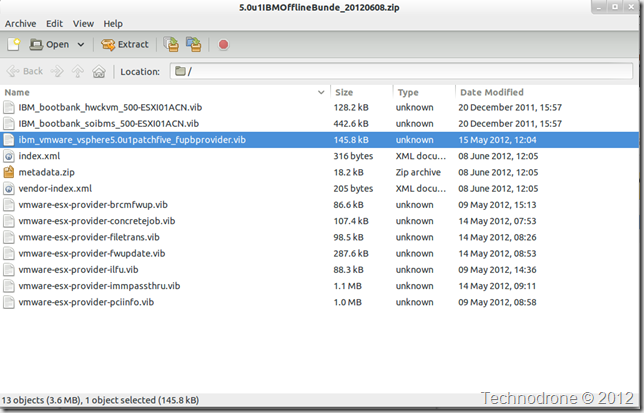The width and height of the screenshot is (644, 413).
Task: Click file icon of vmware-esx-provider-brcmfwup.vib
Action: point(9,205)
